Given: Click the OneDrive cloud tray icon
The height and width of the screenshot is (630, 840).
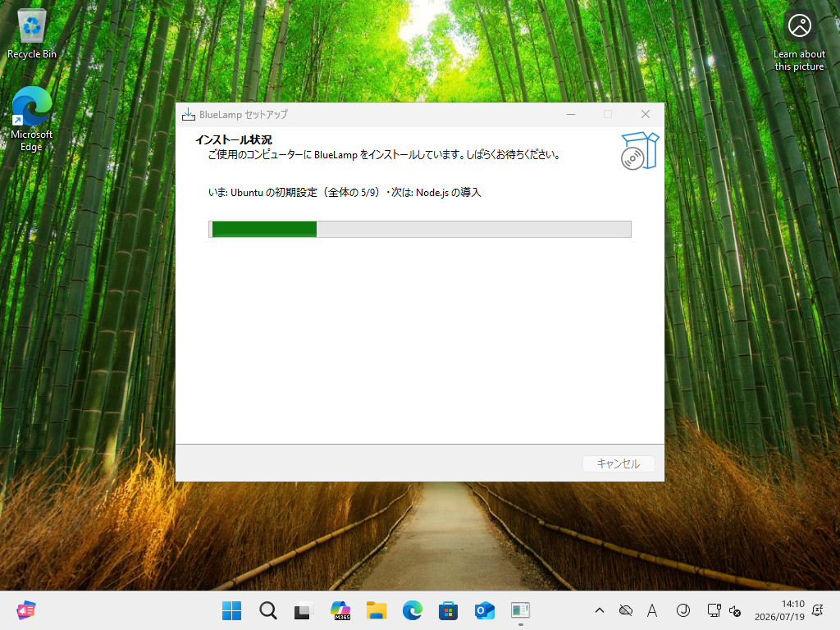Looking at the screenshot, I should [625, 610].
